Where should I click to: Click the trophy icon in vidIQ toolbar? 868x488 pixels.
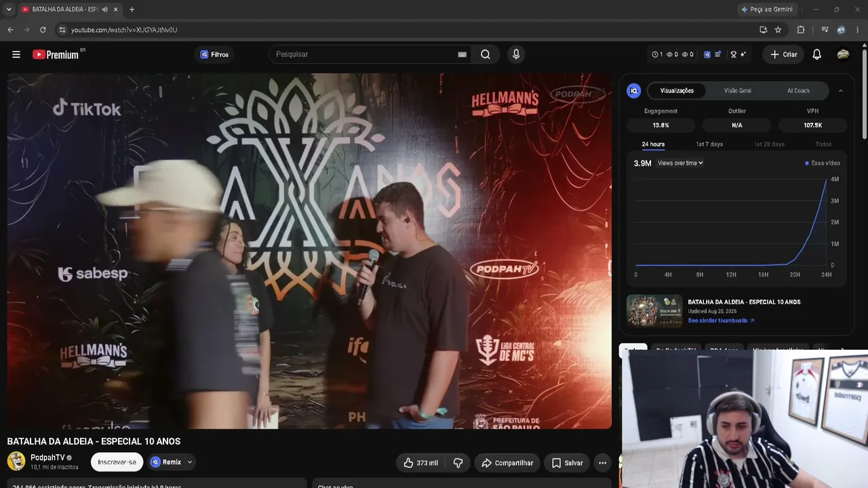(x=733, y=54)
